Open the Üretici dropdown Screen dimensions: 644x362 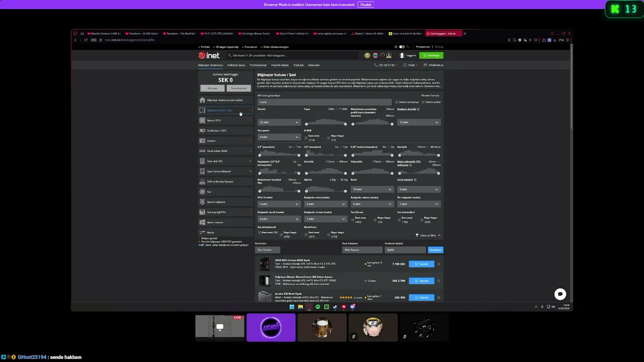pyautogui.click(x=279, y=122)
